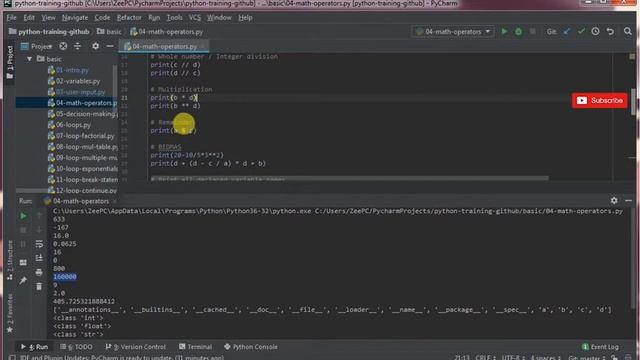Click the highlighted 160000 output value

coord(64,277)
